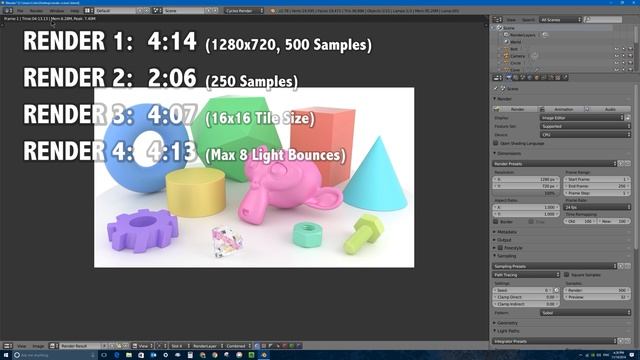Click the remove Sampling Preset minus icon
The height and width of the screenshot is (360, 640).
628,266
